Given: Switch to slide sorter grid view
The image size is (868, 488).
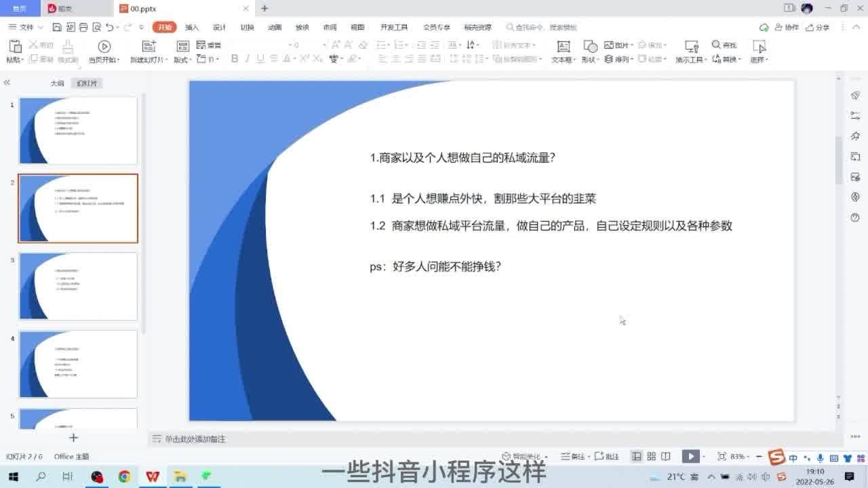Looking at the screenshot, I should tap(651, 457).
